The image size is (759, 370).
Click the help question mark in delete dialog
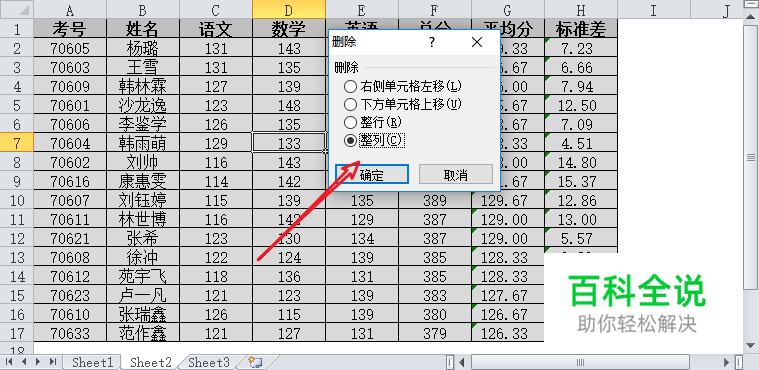pyautogui.click(x=432, y=43)
